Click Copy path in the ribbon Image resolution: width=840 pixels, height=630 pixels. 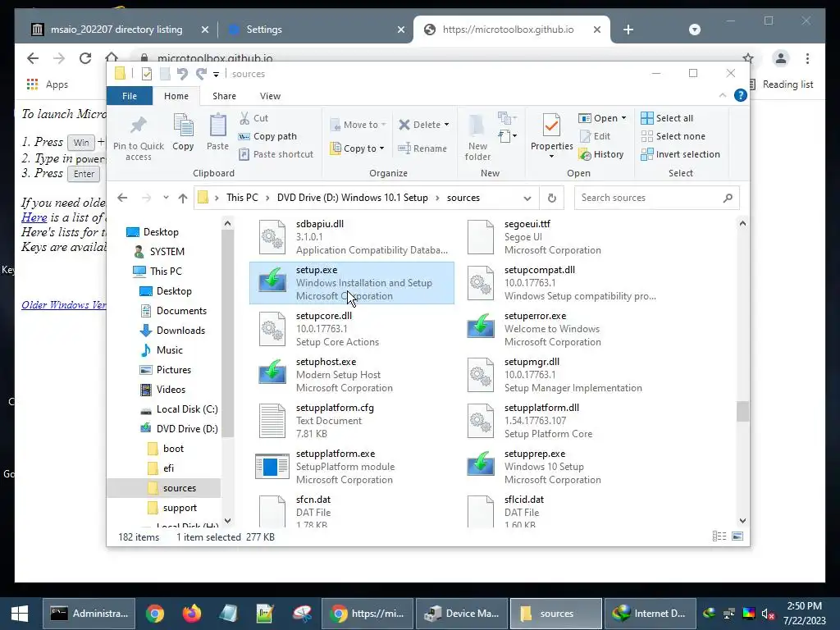(267, 136)
